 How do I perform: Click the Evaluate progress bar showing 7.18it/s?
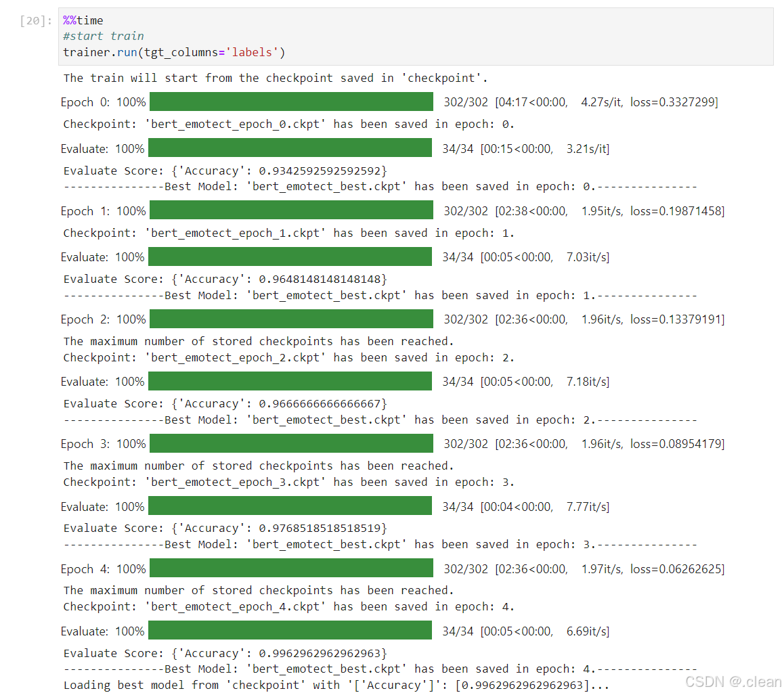click(290, 381)
